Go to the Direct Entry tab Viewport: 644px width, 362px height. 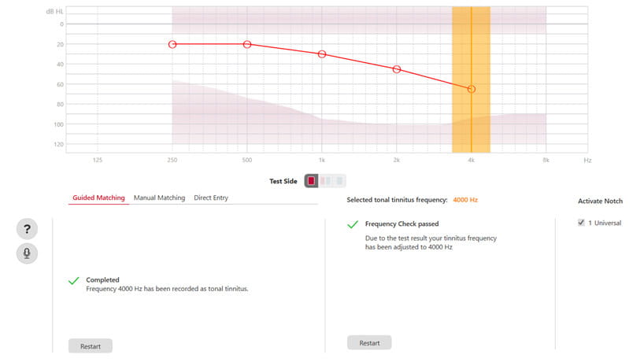211,198
